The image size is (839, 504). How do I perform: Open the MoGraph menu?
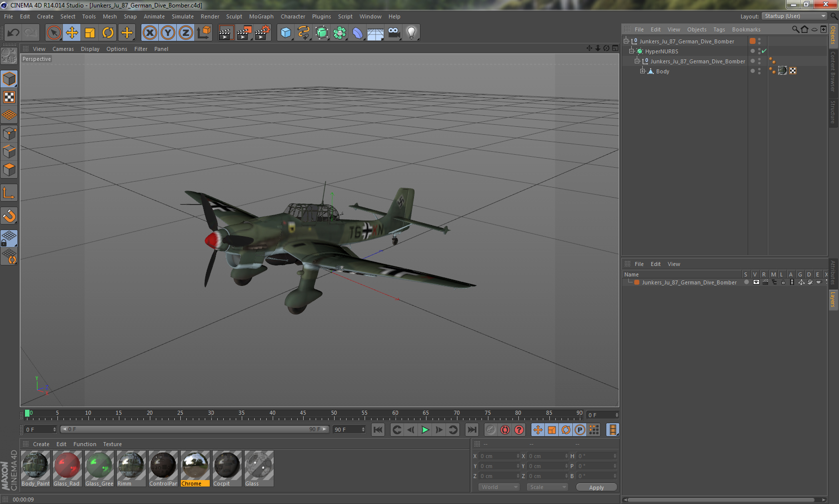coord(261,16)
